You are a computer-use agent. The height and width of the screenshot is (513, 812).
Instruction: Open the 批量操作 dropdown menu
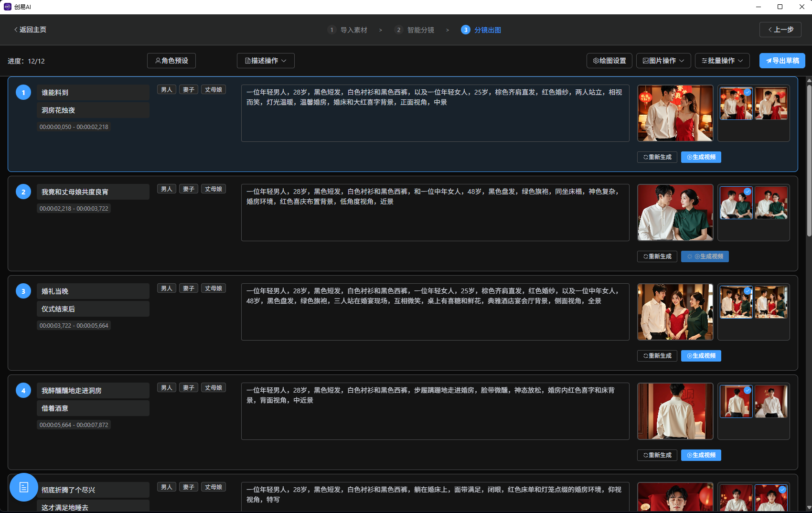click(x=722, y=61)
